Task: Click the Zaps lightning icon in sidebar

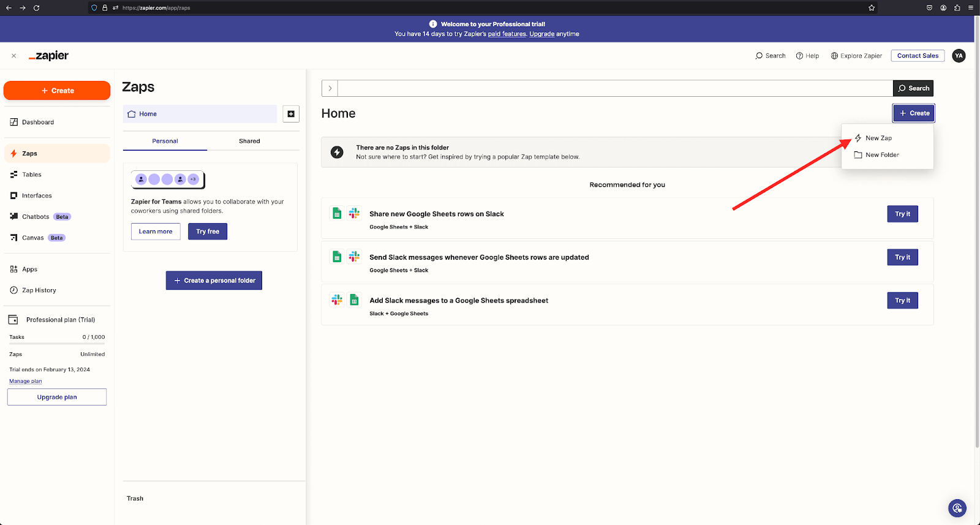Action: tap(13, 153)
